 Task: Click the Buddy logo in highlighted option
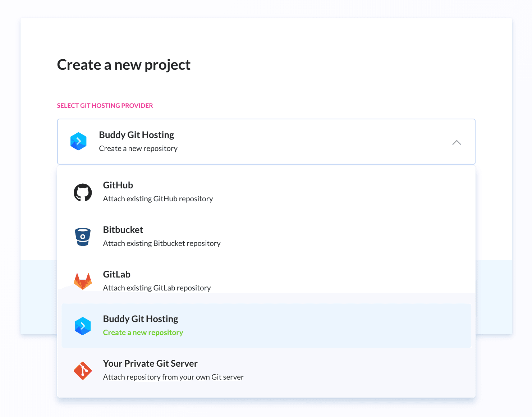coord(83,326)
